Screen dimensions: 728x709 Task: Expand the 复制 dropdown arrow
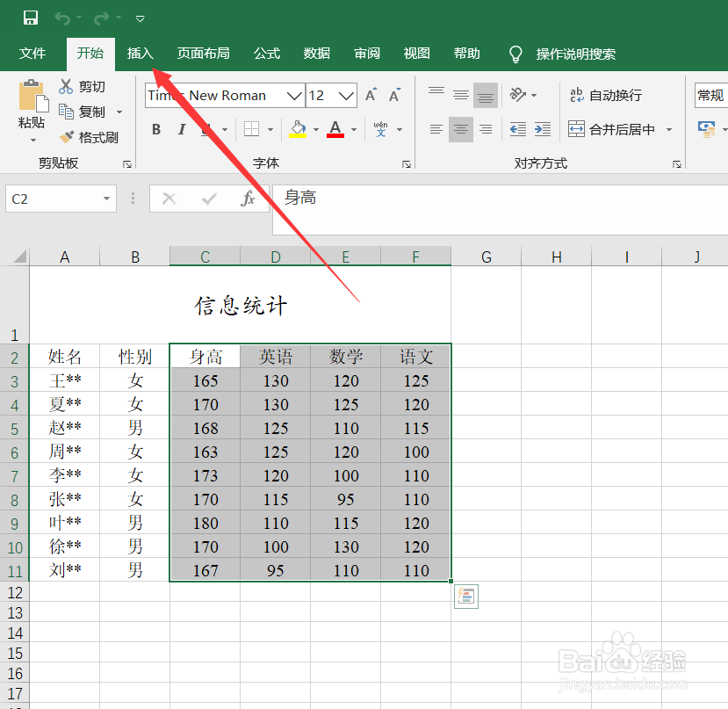coord(119,112)
